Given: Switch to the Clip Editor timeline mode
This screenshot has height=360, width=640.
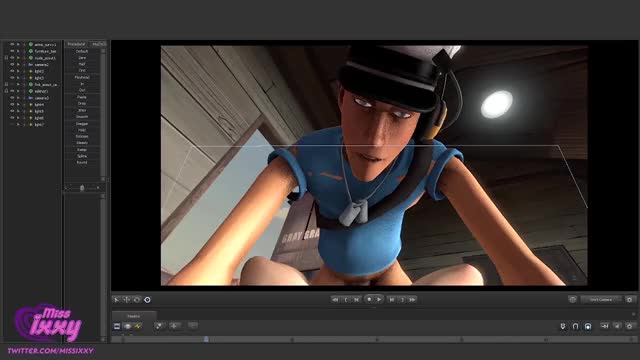Looking at the screenshot, I should click(x=117, y=326).
